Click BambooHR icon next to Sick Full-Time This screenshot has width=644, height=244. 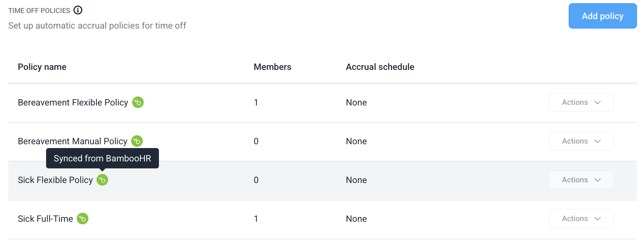tap(83, 219)
